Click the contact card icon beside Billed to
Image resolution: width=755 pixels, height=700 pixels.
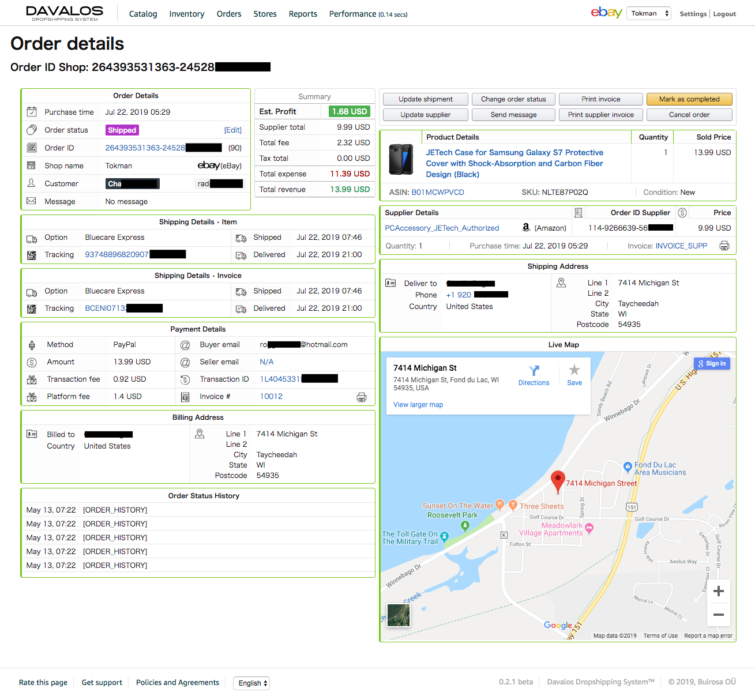coord(32,434)
